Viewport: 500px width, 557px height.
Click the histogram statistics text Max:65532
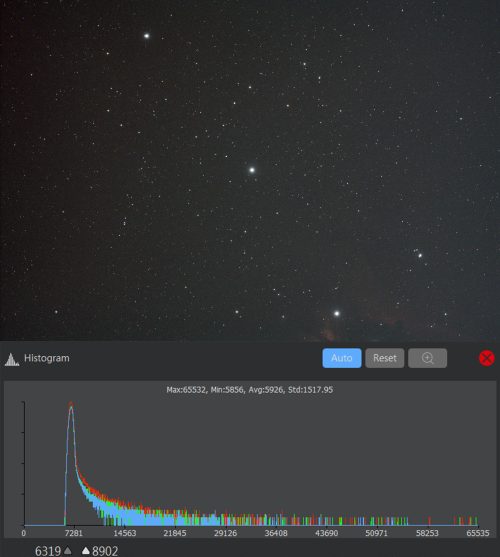250,390
